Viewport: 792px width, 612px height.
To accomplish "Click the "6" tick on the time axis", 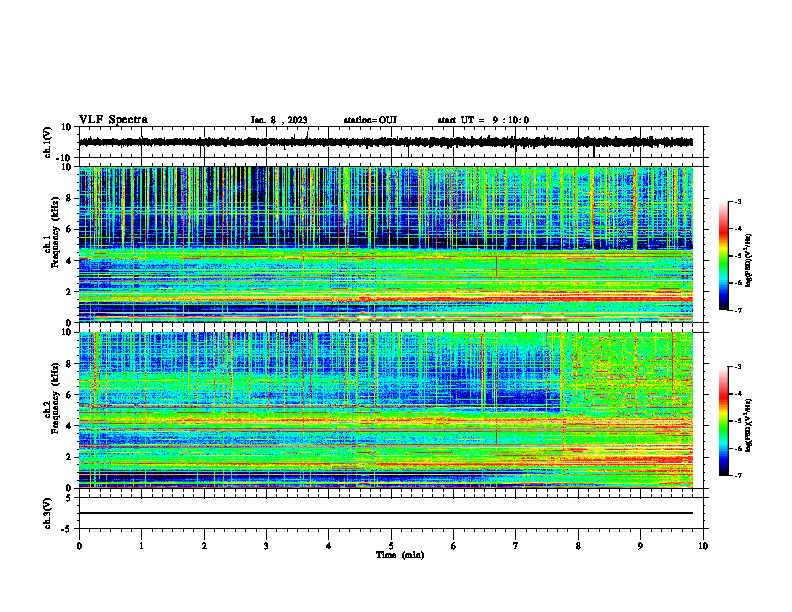I will (454, 546).
